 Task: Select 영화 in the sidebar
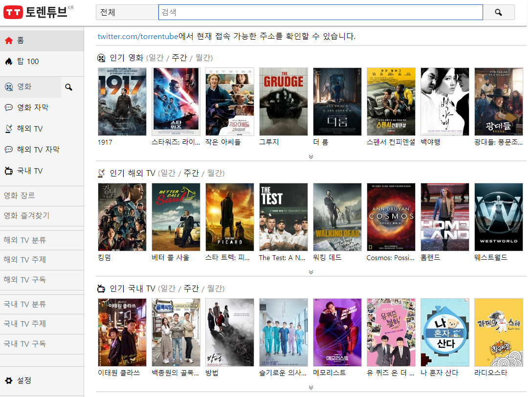click(x=30, y=87)
